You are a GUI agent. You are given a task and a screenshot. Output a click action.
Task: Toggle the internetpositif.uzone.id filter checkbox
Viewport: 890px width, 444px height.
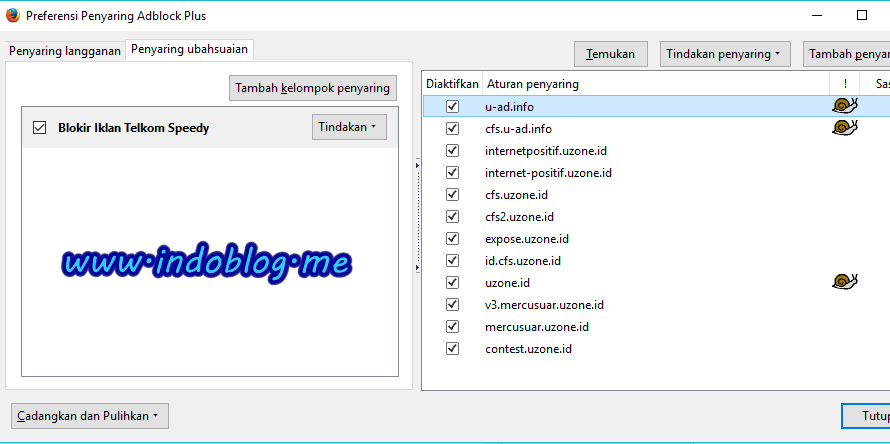pos(452,150)
